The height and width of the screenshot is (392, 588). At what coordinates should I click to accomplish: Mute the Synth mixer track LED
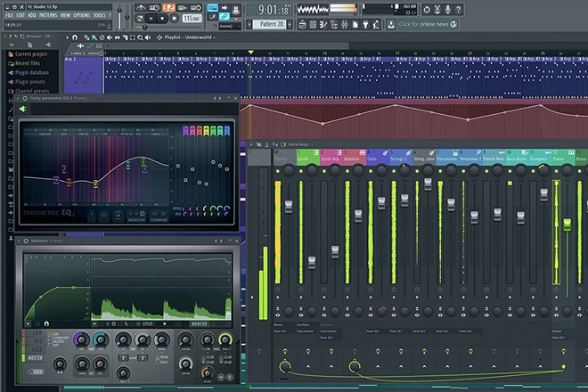[301, 171]
